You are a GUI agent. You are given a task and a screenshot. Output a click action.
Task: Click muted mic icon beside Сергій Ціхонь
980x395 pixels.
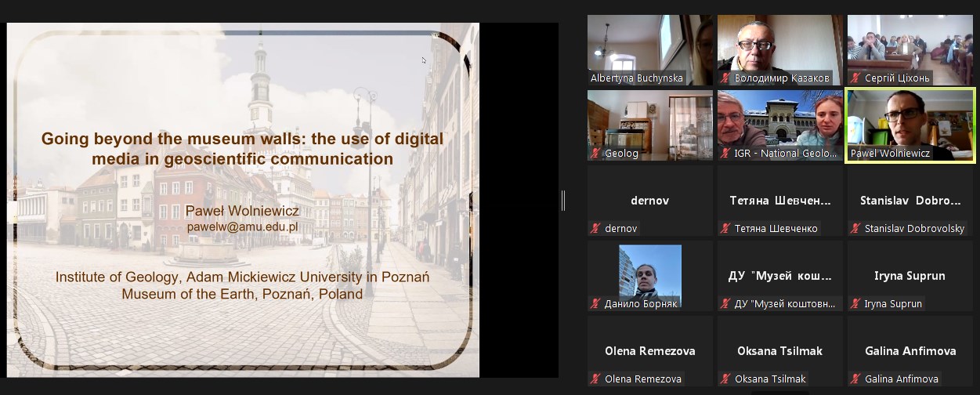[x=856, y=78]
